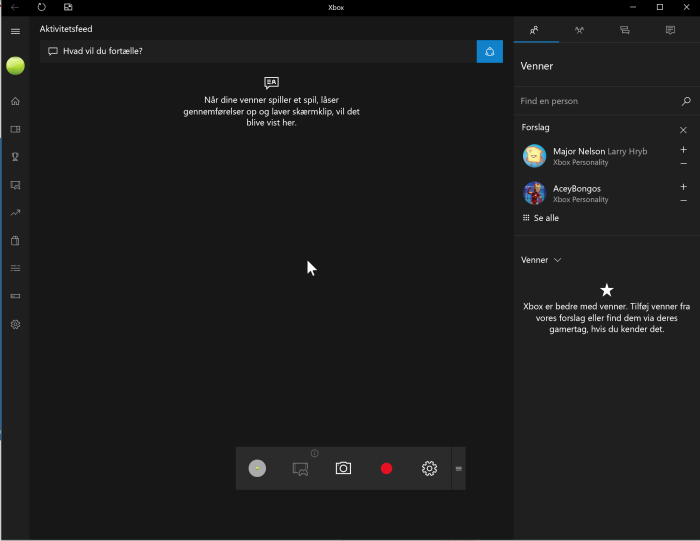
Task: Take a screenshot with camera icon
Action: (x=343, y=468)
